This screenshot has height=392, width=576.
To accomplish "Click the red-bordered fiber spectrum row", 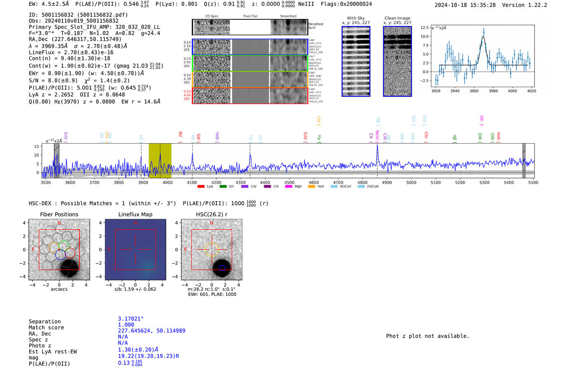I will point(250,96).
